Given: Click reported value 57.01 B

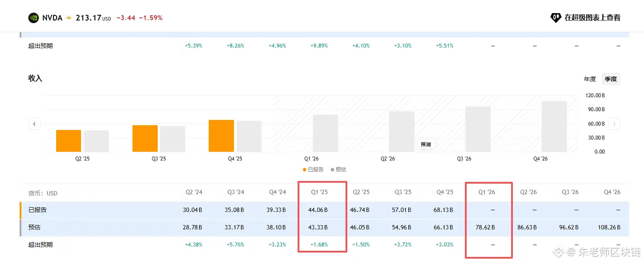Looking at the screenshot, I should tap(401, 210).
